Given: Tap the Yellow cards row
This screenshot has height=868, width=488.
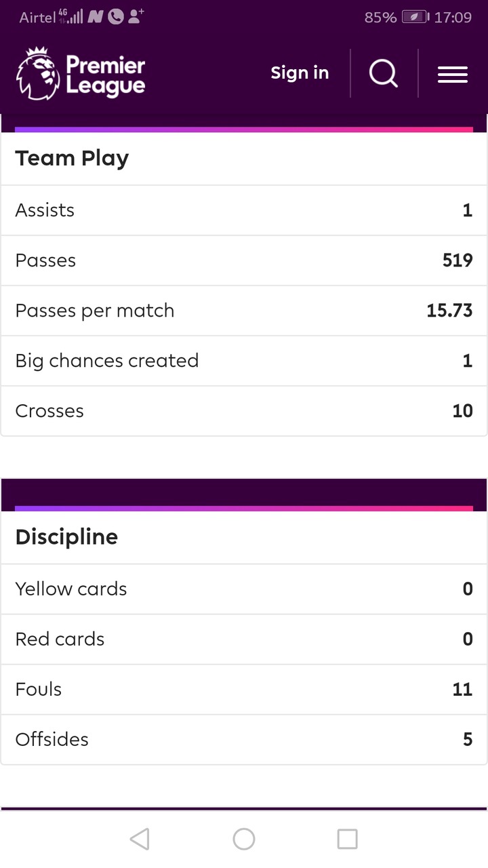Looking at the screenshot, I should (244, 589).
